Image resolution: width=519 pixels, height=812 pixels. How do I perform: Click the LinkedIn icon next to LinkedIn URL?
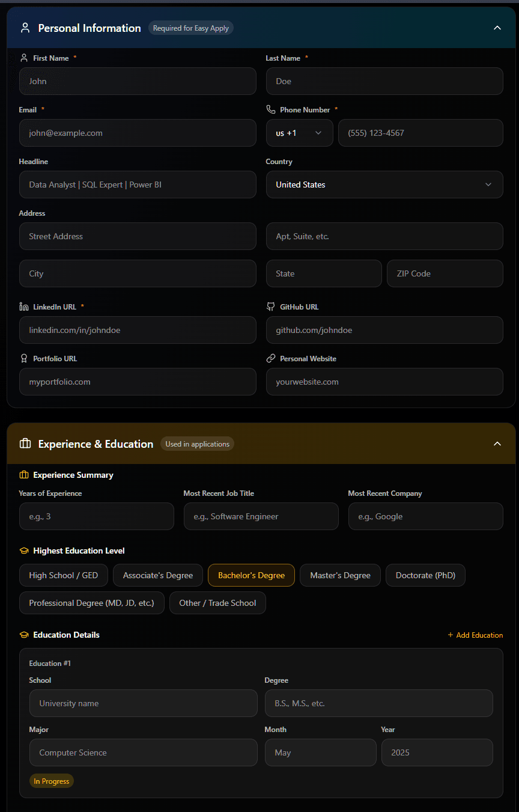[23, 307]
